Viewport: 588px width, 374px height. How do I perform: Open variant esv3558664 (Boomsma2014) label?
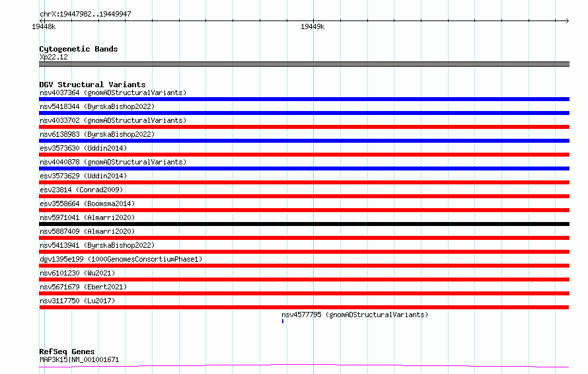point(87,204)
